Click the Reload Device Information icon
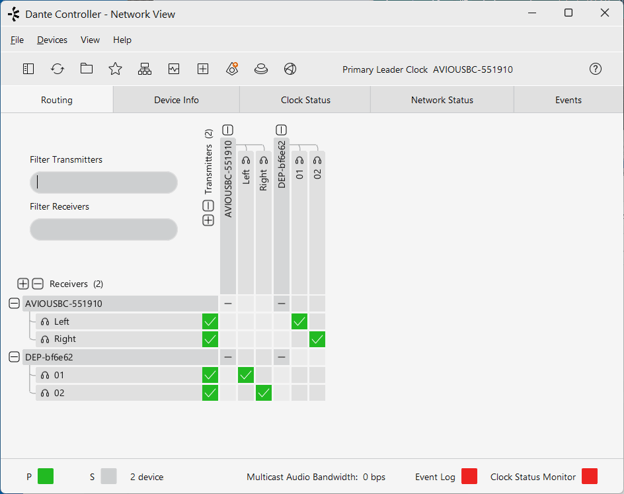The height and width of the screenshot is (494, 624). click(x=57, y=69)
